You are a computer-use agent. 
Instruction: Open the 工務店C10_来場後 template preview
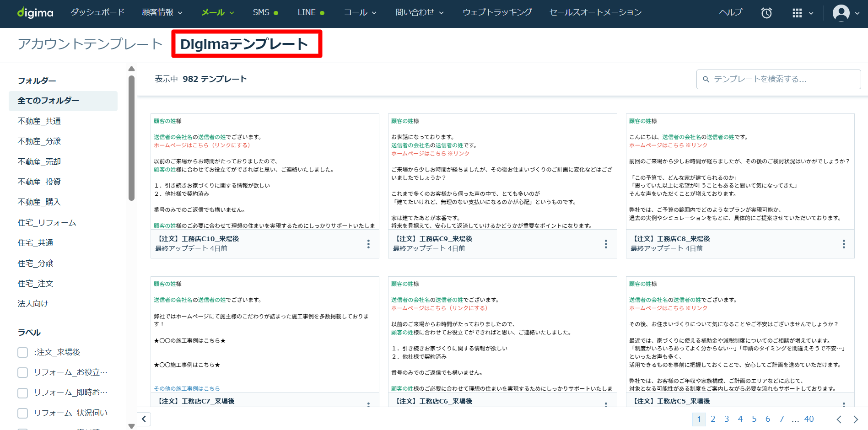coord(265,172)
